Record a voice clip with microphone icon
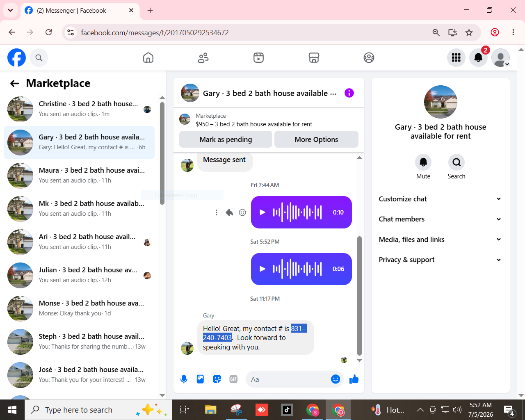This screenshot has height=420, width=525. point(184,379)
